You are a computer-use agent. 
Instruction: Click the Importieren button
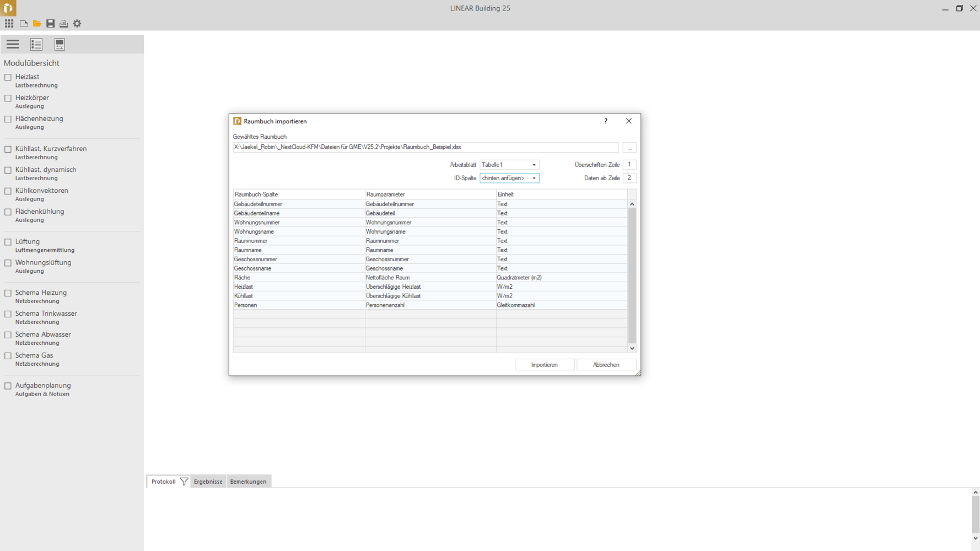(x=544, y=365)
